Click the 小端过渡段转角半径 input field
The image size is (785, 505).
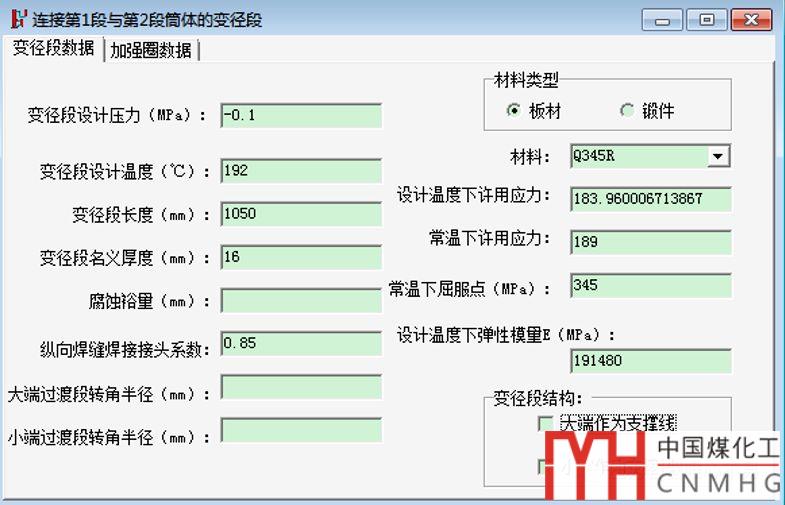301,430
